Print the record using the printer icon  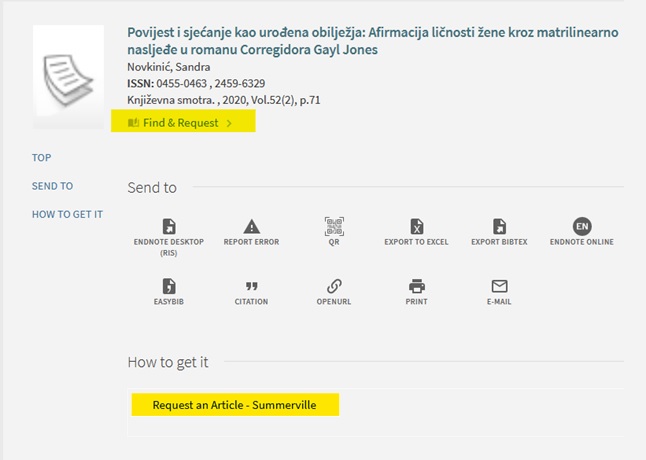(x=416, y=287)
